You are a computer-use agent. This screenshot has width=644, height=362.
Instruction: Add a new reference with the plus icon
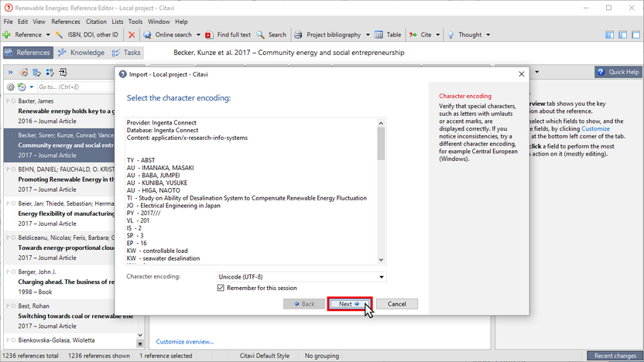point(7,35)
